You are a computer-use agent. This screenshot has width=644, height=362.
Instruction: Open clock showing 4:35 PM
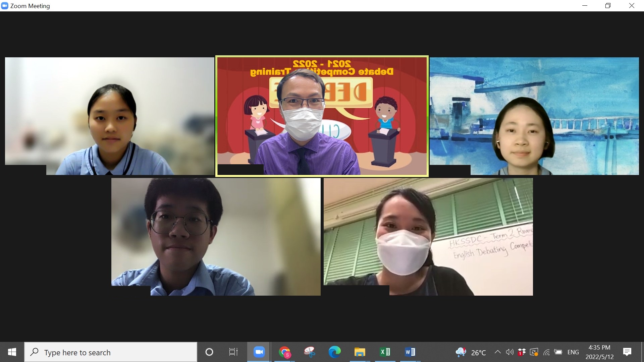pyautogui.click(x=599, y=352)
